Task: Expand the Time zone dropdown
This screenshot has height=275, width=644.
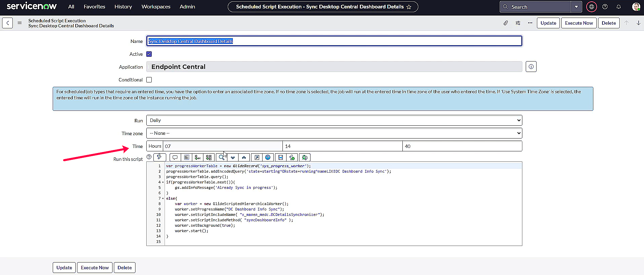Action: pyautogui.click(x=334, y=133)
